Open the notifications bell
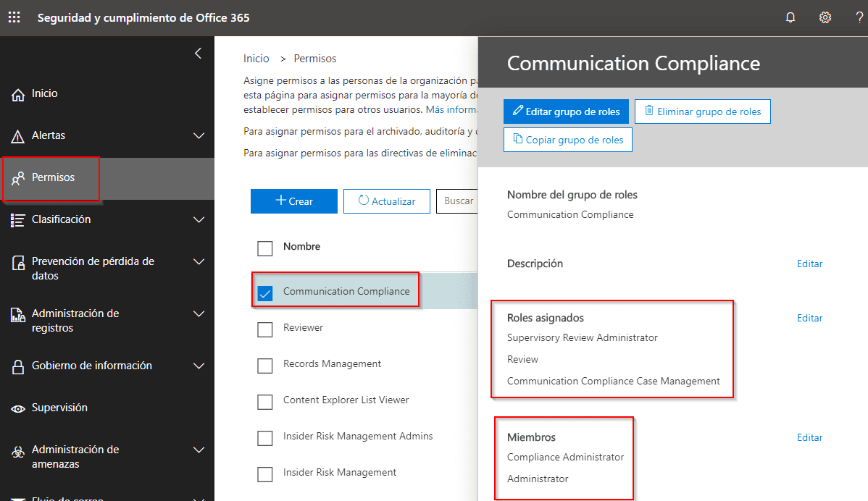This screenshot has width=868, height=501. pyautogui.click(x=790, y=17)
